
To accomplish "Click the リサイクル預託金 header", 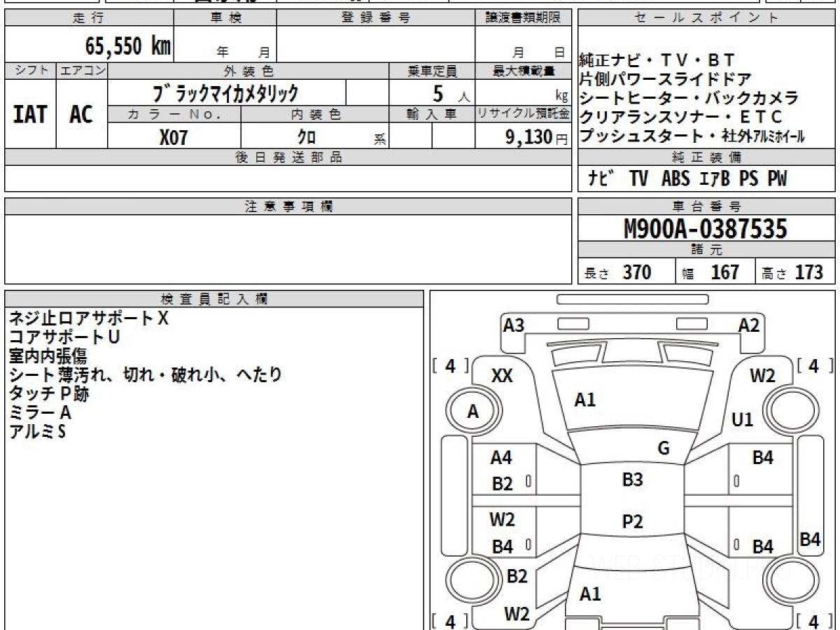I will tap(523, 114).
